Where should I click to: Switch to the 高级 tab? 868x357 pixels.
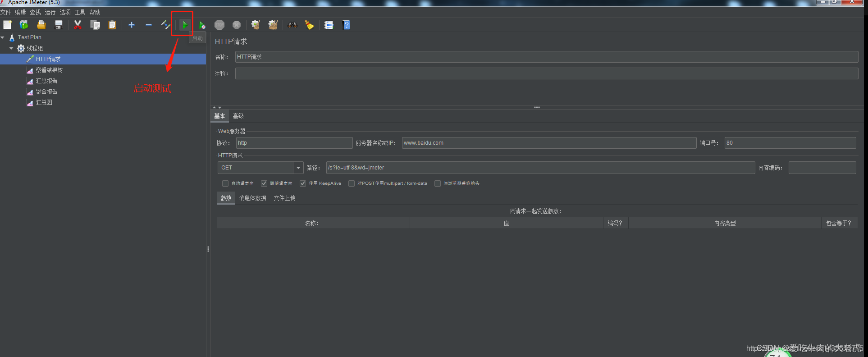238,116
